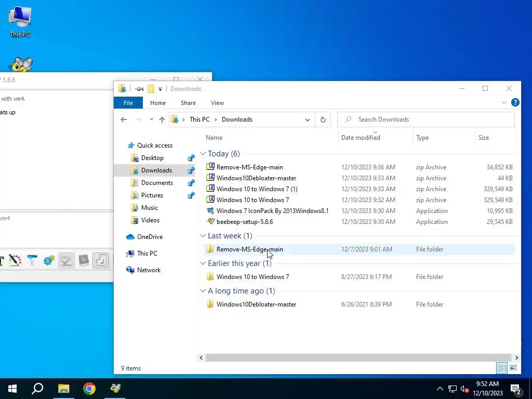Click Downloads breadcrumb in the address bar

(237, 119)
